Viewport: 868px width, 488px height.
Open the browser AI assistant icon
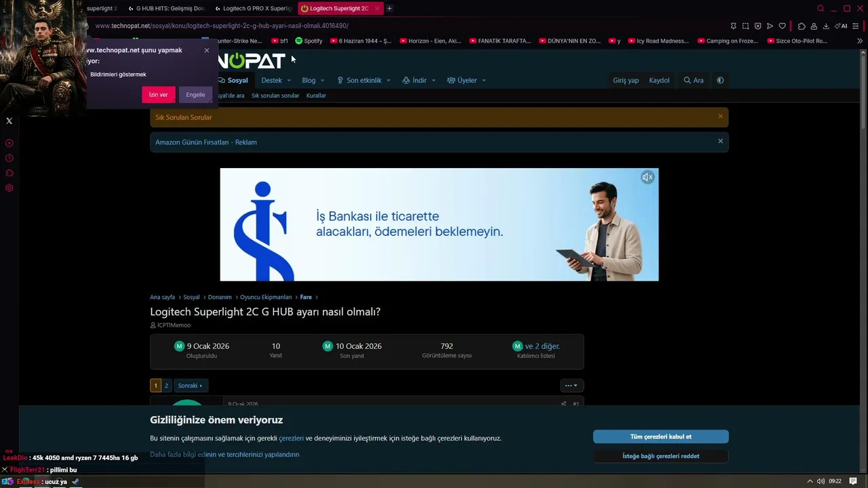tap(841, 26)
